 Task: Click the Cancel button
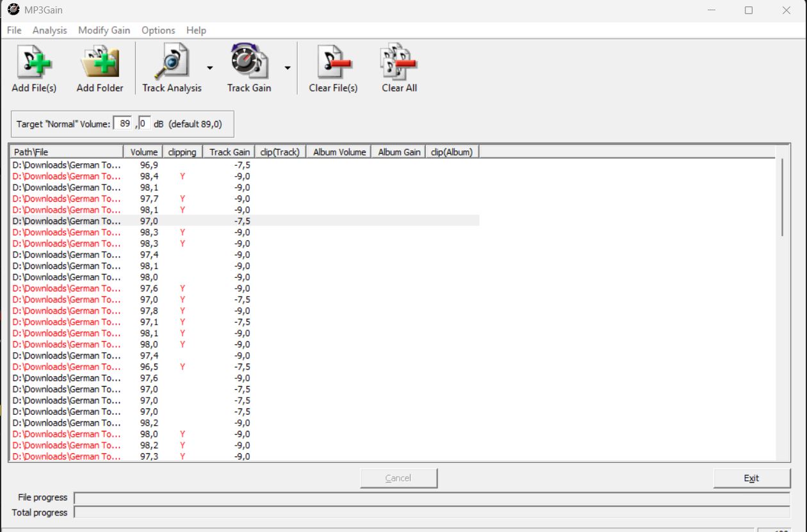click(x=398, y=478)
